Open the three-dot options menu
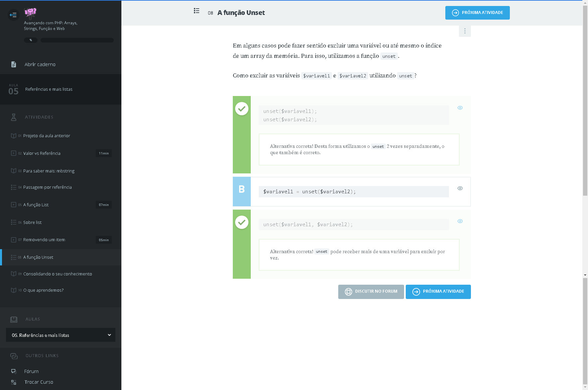588x390 pixels. pos(465,31)
